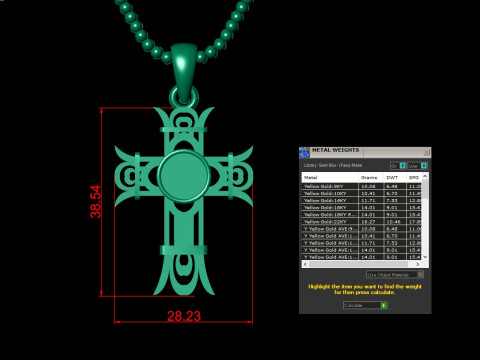Toggle the User button in Metal Weights

(417, 166)
